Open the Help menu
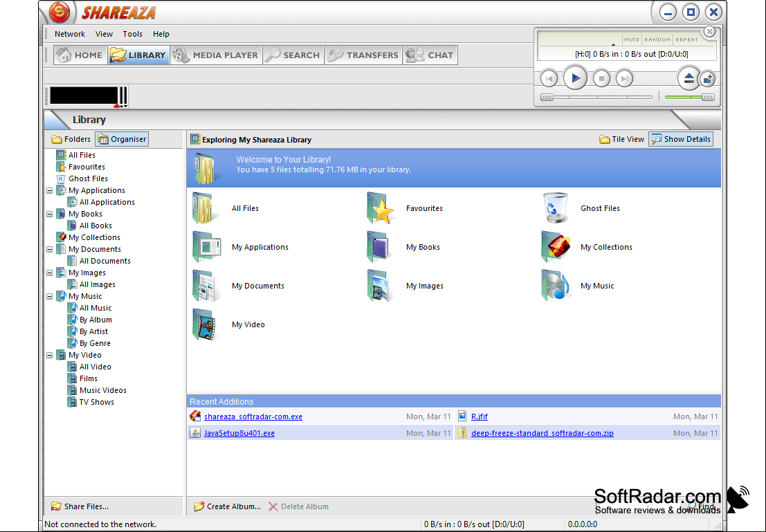Viewport: 766px width, 532px height. click(x=161, y=34)
